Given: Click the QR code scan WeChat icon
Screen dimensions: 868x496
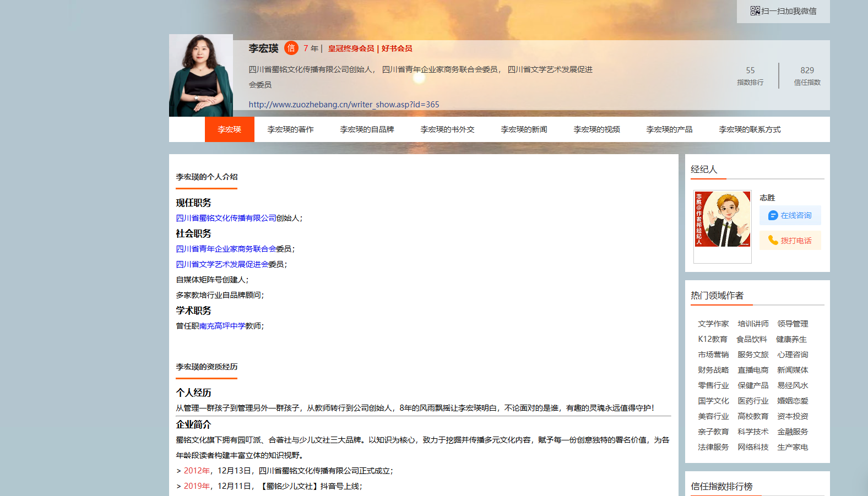Looking at the screenshot, I should (x=755, y=11).
